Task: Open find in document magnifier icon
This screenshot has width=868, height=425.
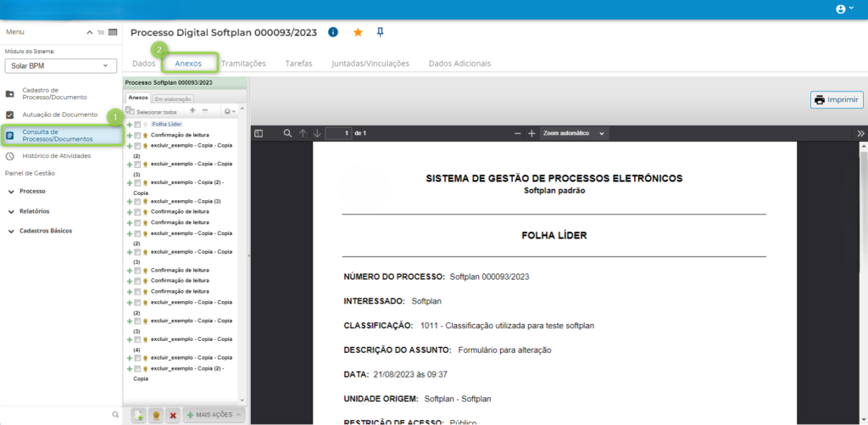Action: (287, 133)
